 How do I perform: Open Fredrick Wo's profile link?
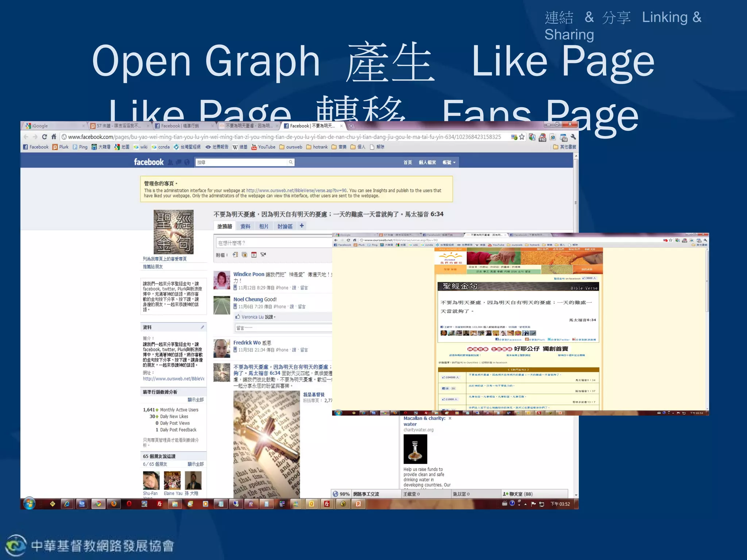coord(247,343)
